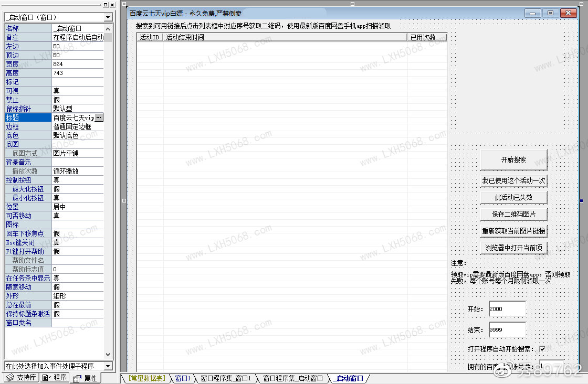Select the 高度 property value 743
This screenshot has width=588, height=384.
pos(78,73)
